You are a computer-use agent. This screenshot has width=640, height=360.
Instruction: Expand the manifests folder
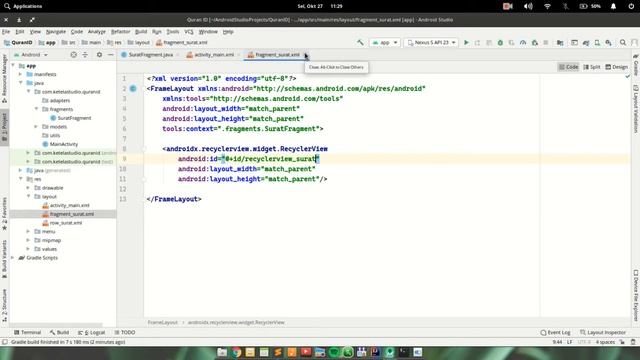click(20, 74)
